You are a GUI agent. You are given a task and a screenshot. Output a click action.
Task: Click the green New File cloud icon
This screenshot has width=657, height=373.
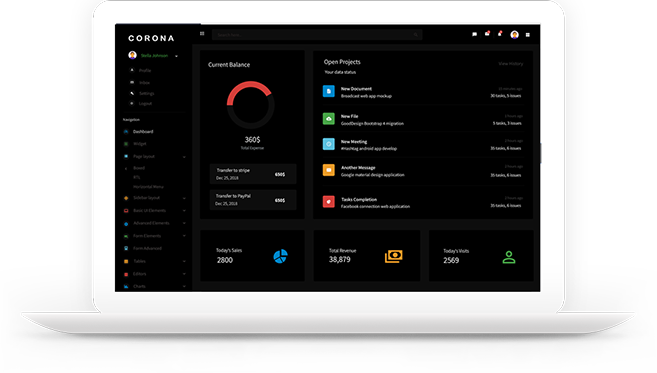pyautogui.click(x=329, y=119)
